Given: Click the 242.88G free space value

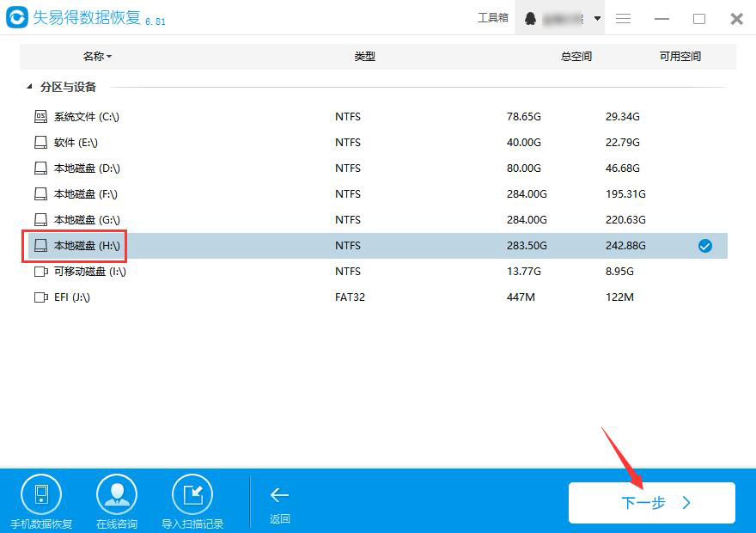Looking at the screenshot, I should pos(625,246).
